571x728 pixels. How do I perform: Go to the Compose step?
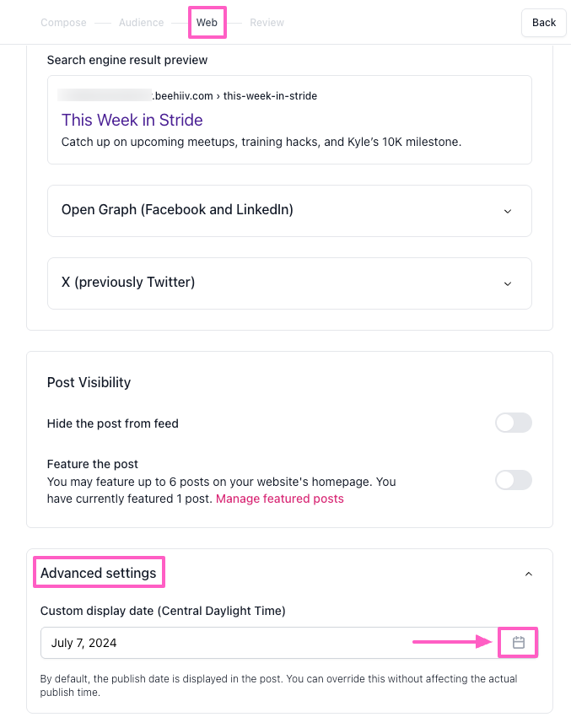[x=63, y=23]
